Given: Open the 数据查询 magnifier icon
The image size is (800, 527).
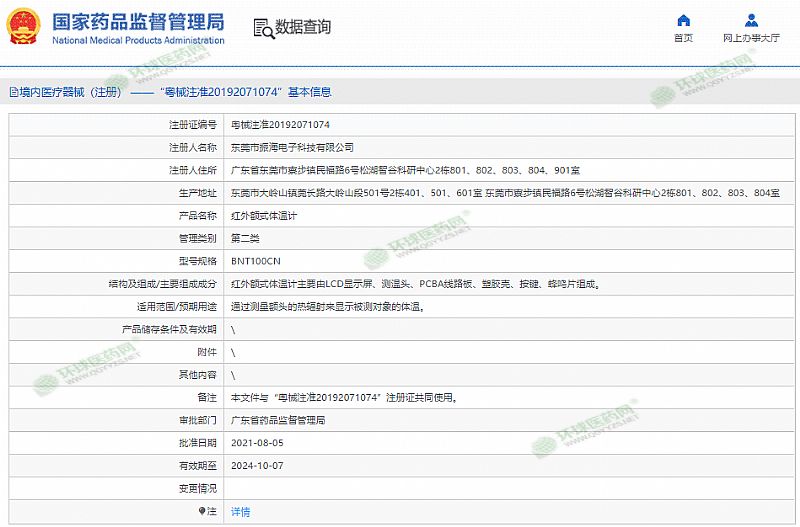Looking at the screenshot, I should (x=261, y=28).
